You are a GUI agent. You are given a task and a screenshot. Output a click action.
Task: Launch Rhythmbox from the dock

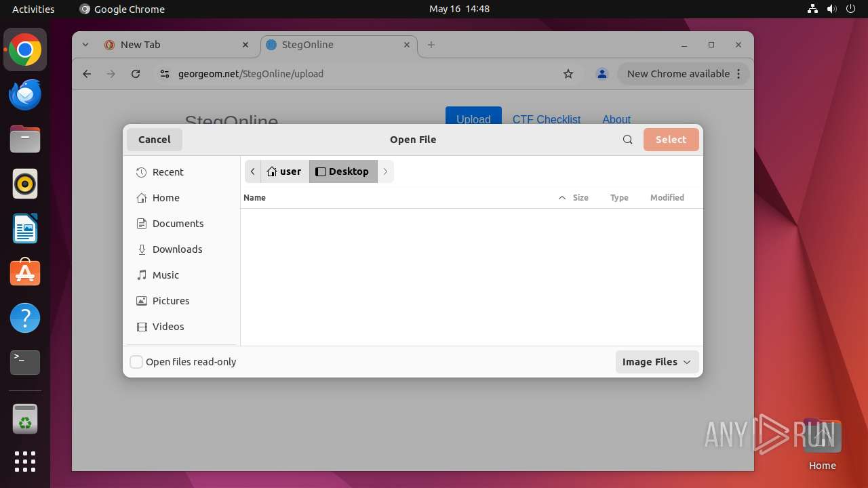click(x=25, y=184)
